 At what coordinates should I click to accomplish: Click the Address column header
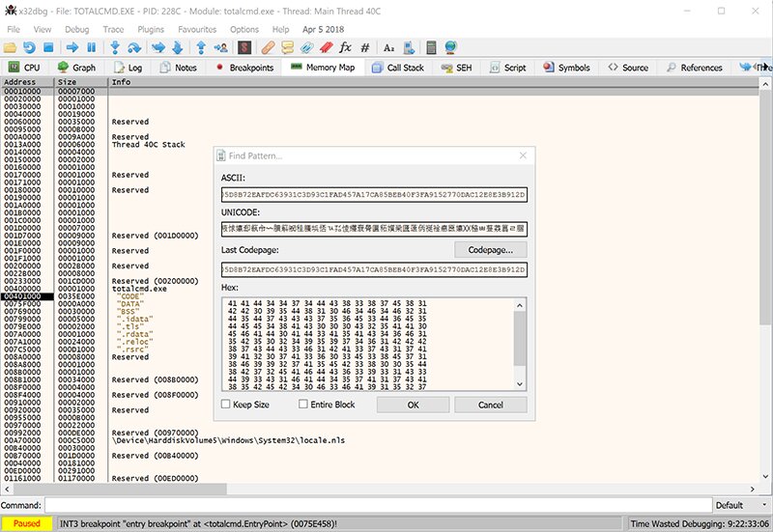(x=27, y=82)
